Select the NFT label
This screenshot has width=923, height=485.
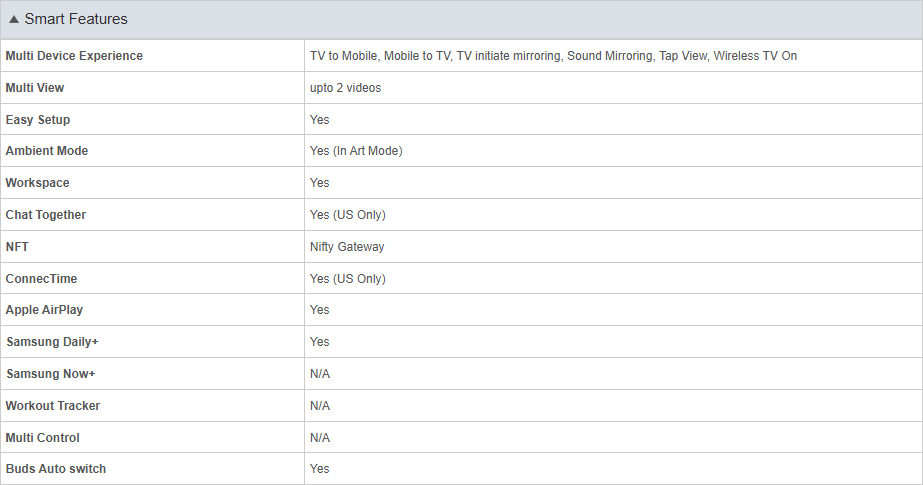pos(17,247)
